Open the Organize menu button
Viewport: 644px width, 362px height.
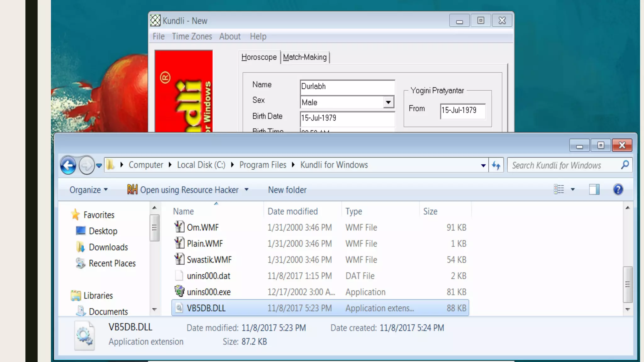(x=88, y=190)
